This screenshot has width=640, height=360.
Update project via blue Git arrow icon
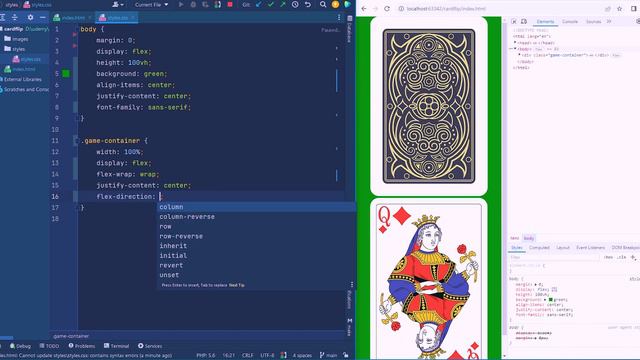[259, 4]
